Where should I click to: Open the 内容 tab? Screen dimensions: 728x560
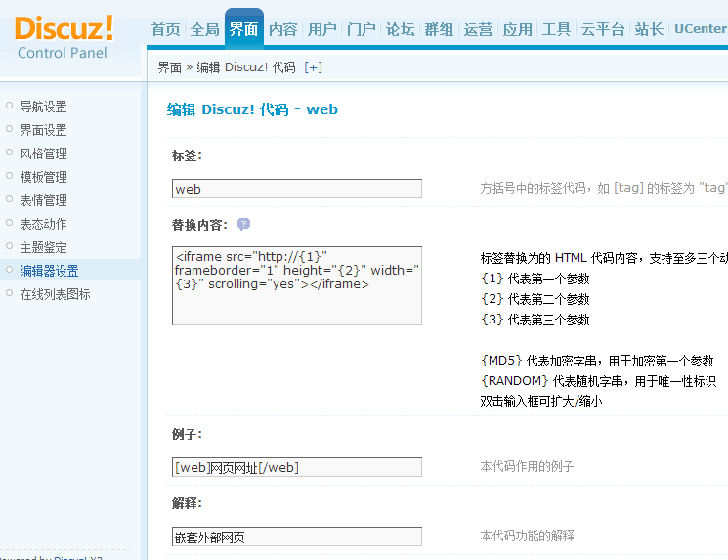click(282, 29)
